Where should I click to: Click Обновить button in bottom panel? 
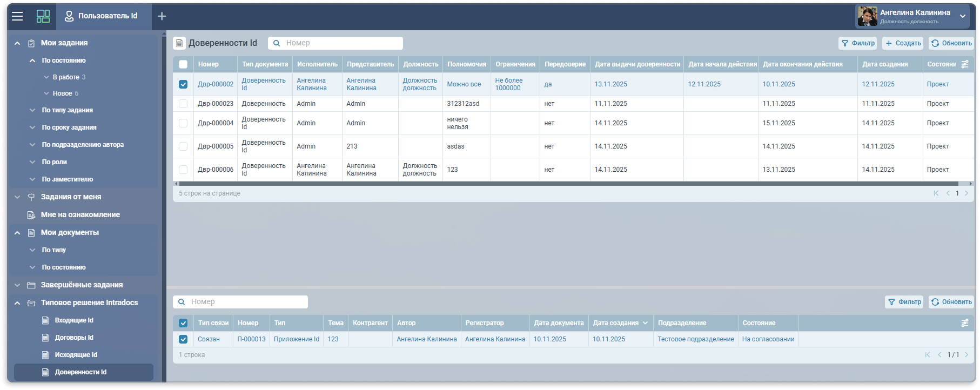coord(951,302)
